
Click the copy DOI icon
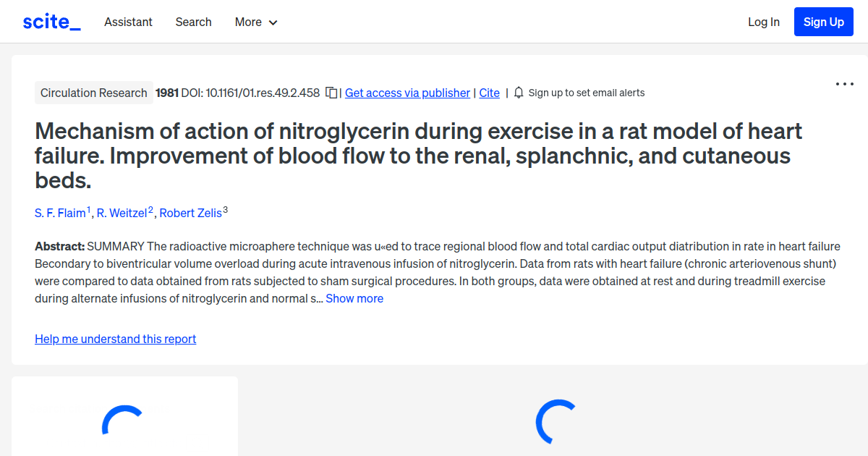point(331,93)
